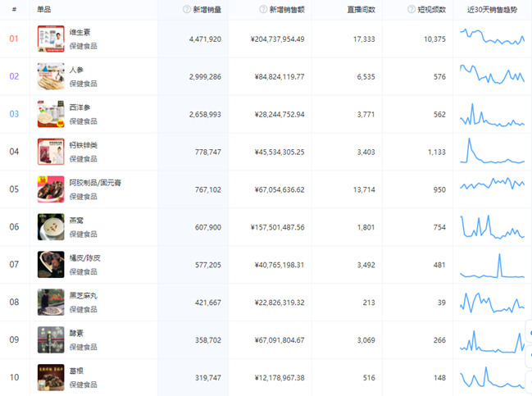Click the help icon beside 短视频数
The height and width of the screenshot is (396, 532).
tap(412, 10)
